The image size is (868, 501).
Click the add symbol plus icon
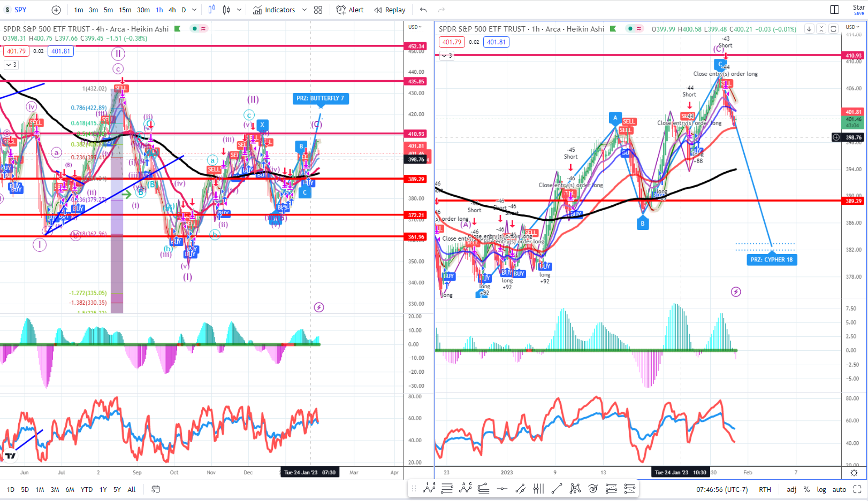point(56,10)
